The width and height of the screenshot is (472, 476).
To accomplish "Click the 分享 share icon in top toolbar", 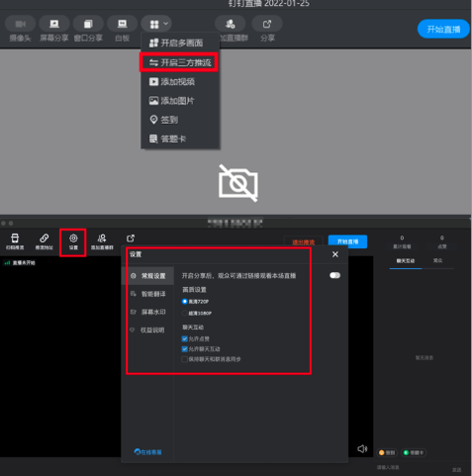I will pos(267,24).
